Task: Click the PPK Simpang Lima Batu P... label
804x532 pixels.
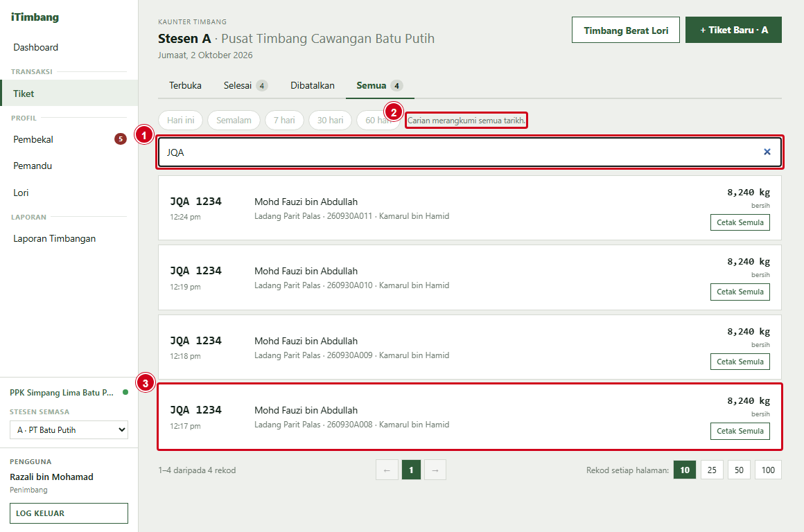Action: 62,393
